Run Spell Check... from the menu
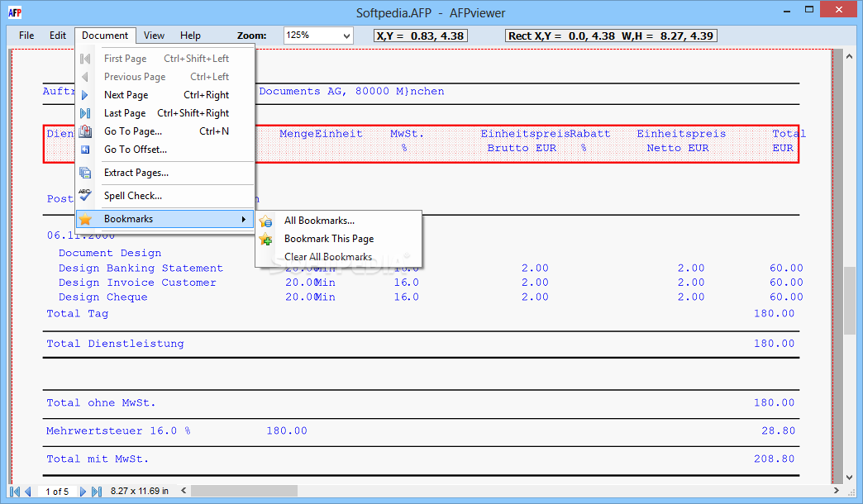This screenshot has width=863, height=504. tap(165, 196)
